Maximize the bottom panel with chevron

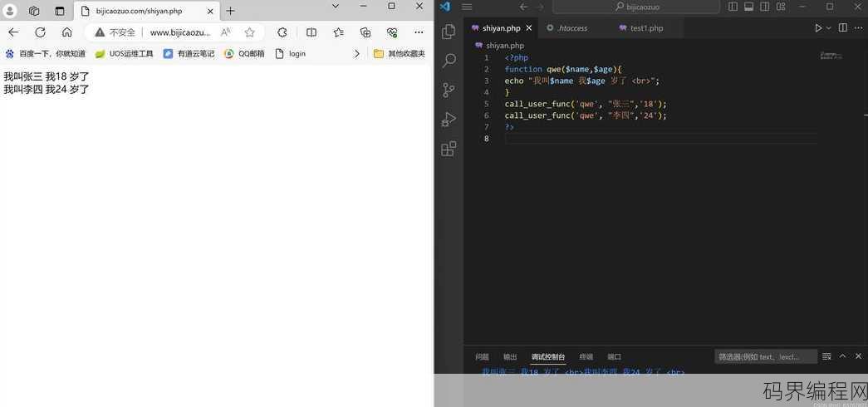(x=842, y=356)
